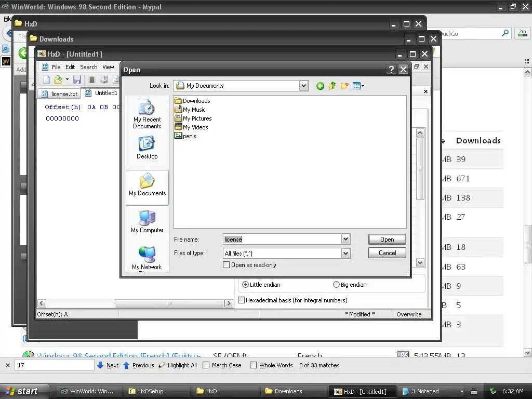Switch to the license.txt tab

coord(59,94)
